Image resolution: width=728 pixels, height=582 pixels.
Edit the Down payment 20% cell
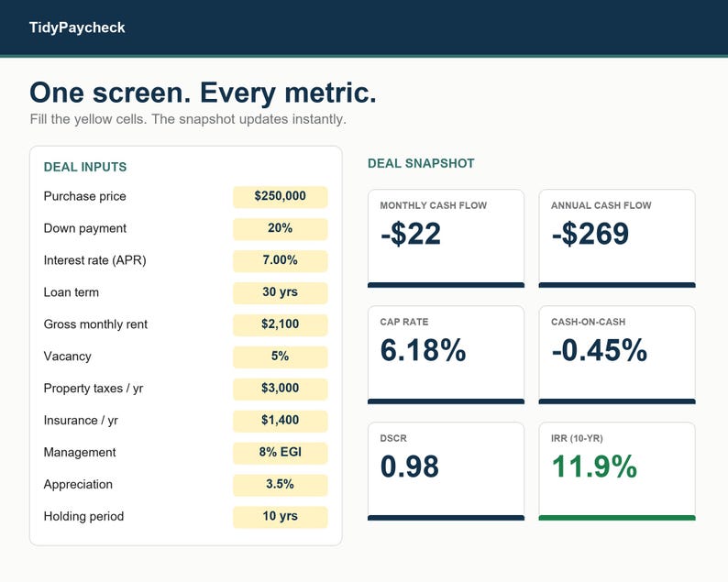click(281, 229)
